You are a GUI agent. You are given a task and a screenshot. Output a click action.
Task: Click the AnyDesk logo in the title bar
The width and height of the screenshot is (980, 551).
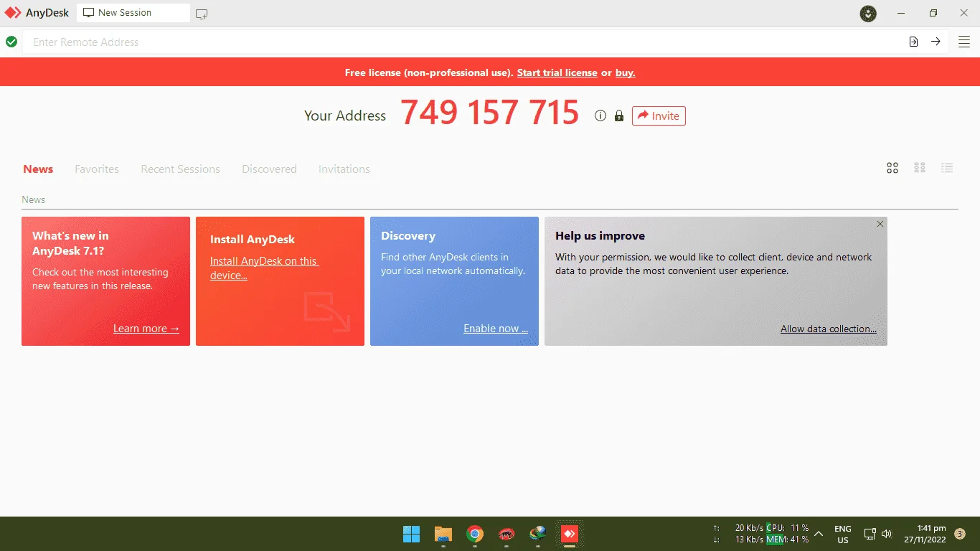(x=13, y=13)
